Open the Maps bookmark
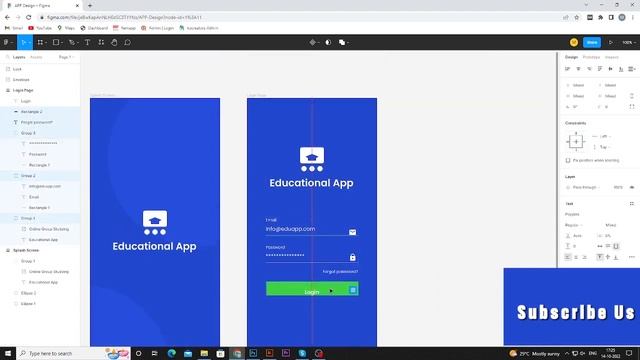This screenshot has height=360, width=640. click(x=66, y=28)
